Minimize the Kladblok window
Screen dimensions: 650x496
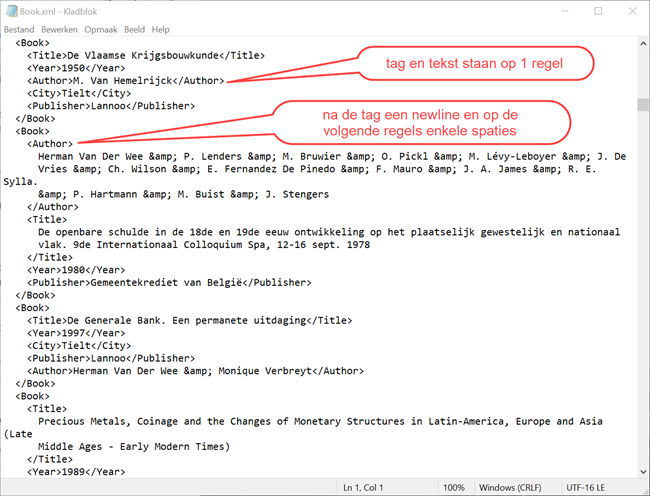pos(565,11)
